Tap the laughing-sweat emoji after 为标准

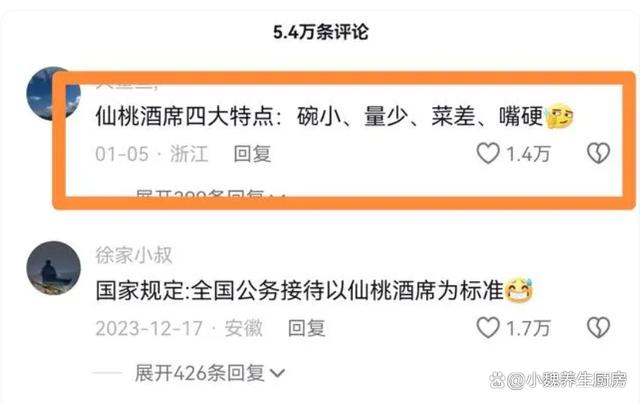[519, 290]
